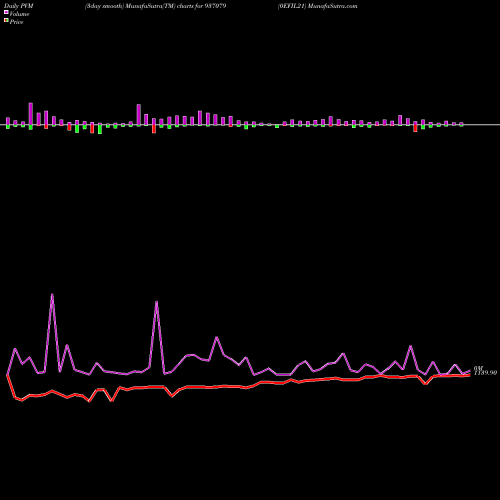Image resolution: width=500 pixels, height=500 pixels.
Task: Click the magenta Volume legend swatch
Action: click(x=6, y=12)
